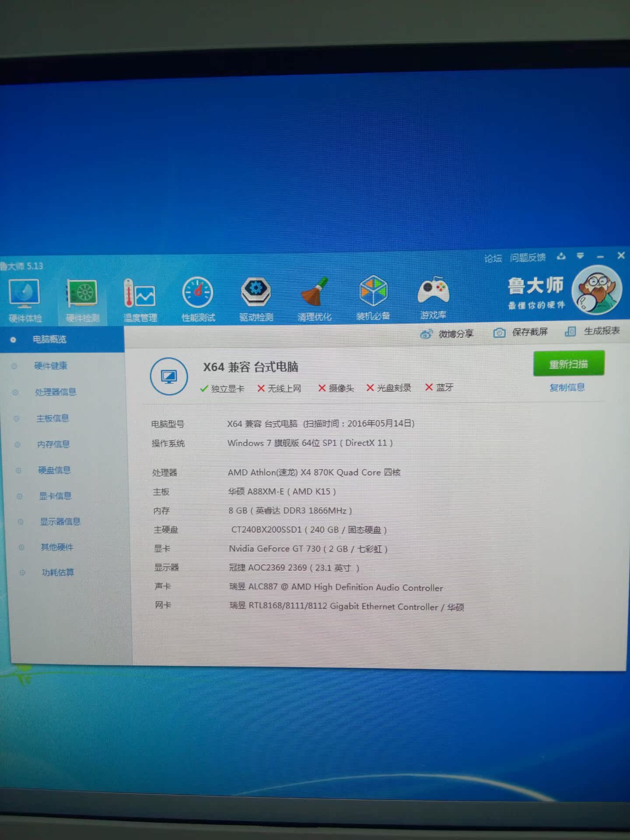Click the 摄像头 feature indicator
The width and height of the screenshot is (630, 840).
[x=336, y=388]
